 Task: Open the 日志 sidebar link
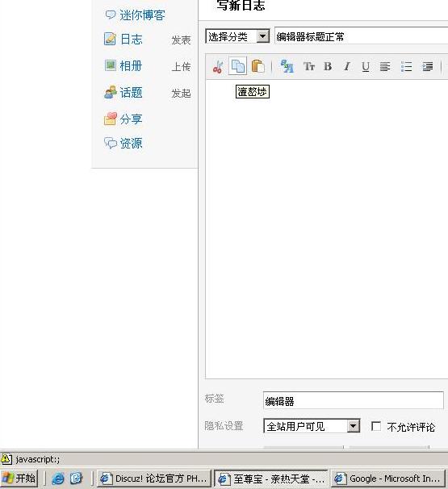click(x=131, y=40)
